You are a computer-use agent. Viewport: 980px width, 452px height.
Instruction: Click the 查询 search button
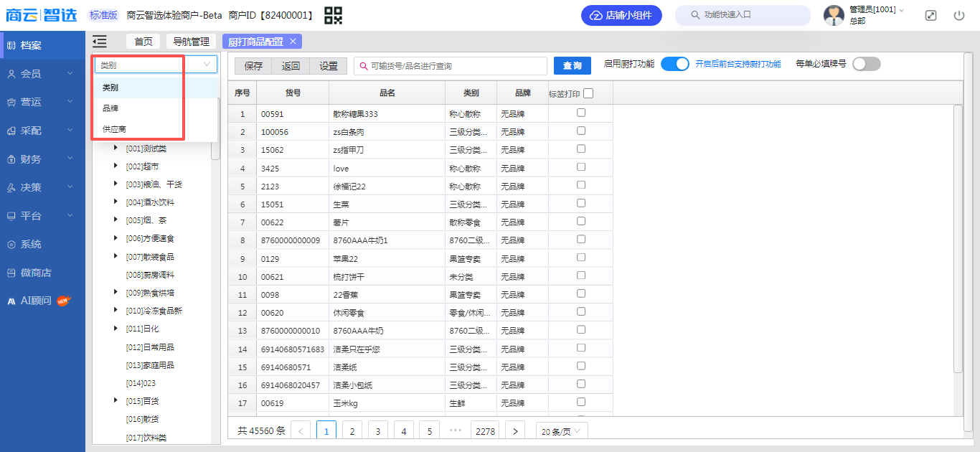pyautogui.click(x=572, y=66)
